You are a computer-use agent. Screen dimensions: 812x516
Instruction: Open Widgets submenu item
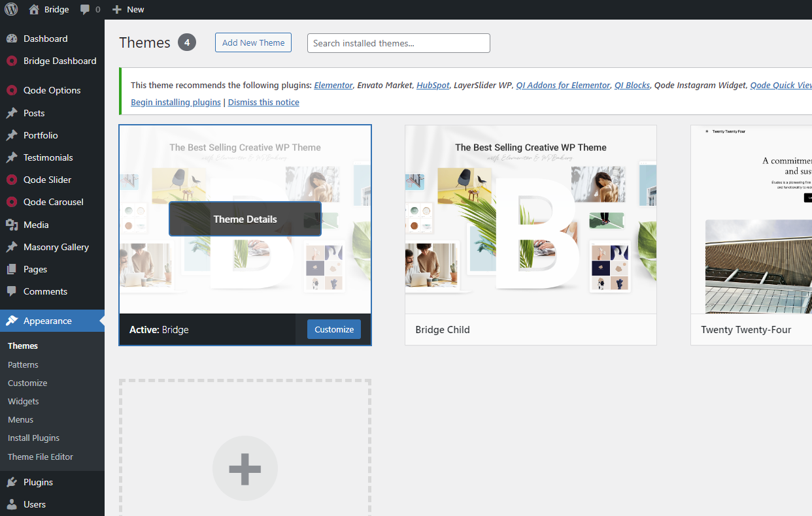point(24,401)
